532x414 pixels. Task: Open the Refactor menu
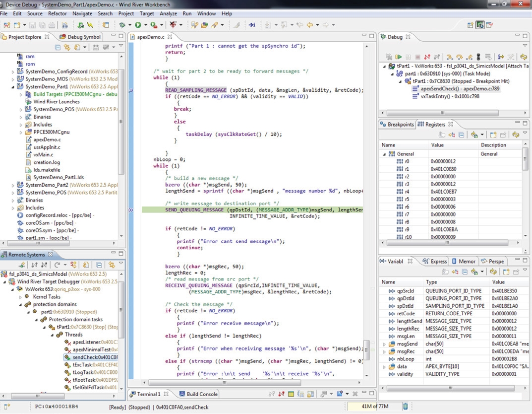pyautogui.click(x=58, y=13)
